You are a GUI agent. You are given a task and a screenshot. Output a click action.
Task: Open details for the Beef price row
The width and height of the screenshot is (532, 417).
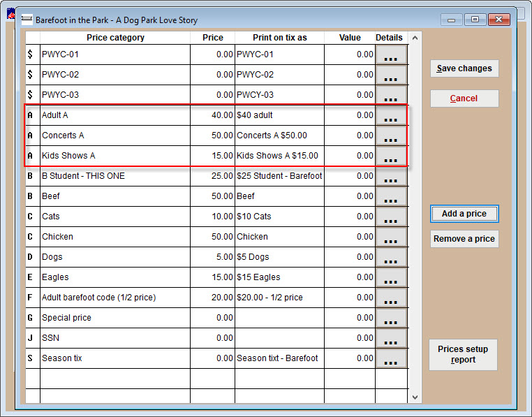(x=390, y=197)
